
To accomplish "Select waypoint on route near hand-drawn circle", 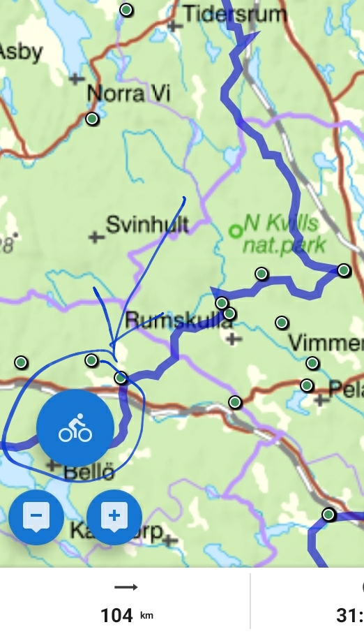I will point(121,378).
